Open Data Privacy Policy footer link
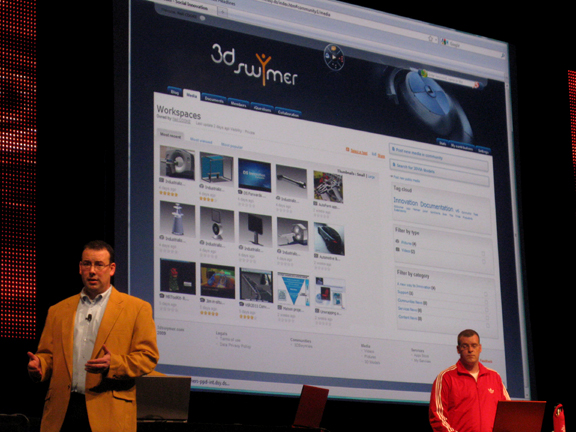This screenshot has width=576, height=432. point(235,346)
